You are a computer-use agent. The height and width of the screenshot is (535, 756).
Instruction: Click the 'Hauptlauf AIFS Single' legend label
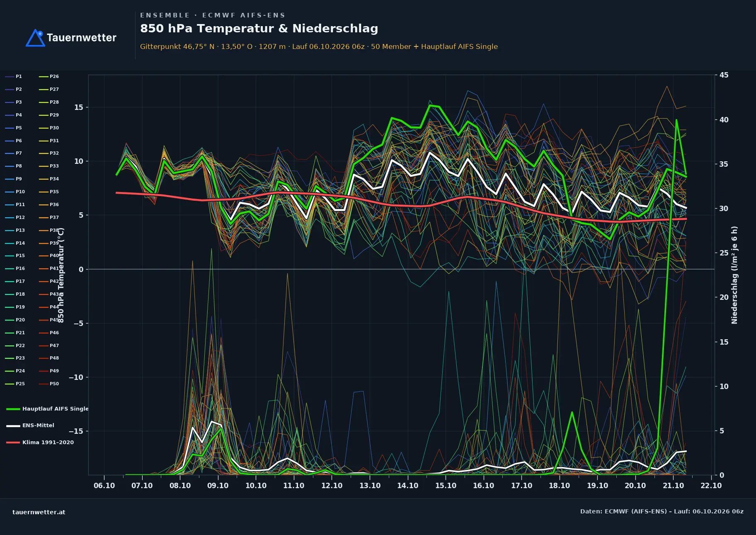click(56, 409)
